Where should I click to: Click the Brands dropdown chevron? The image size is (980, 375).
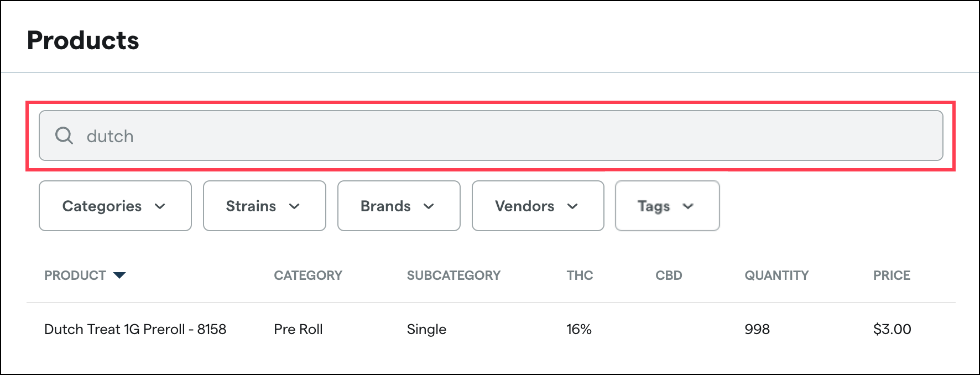point(429,207)
